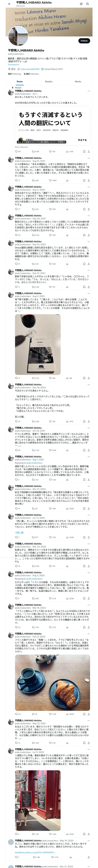Viewport: 98px width, 868px height.
Task: Open more options on Sep 10, 2022 post
Action: tap(89, 242)
